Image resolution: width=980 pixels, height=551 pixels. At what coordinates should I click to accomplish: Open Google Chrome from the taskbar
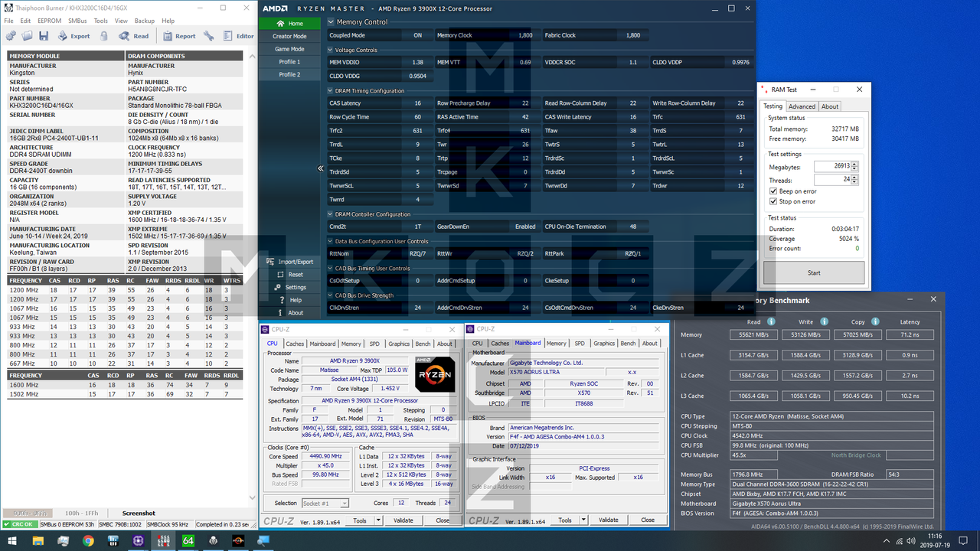point(88,541)
